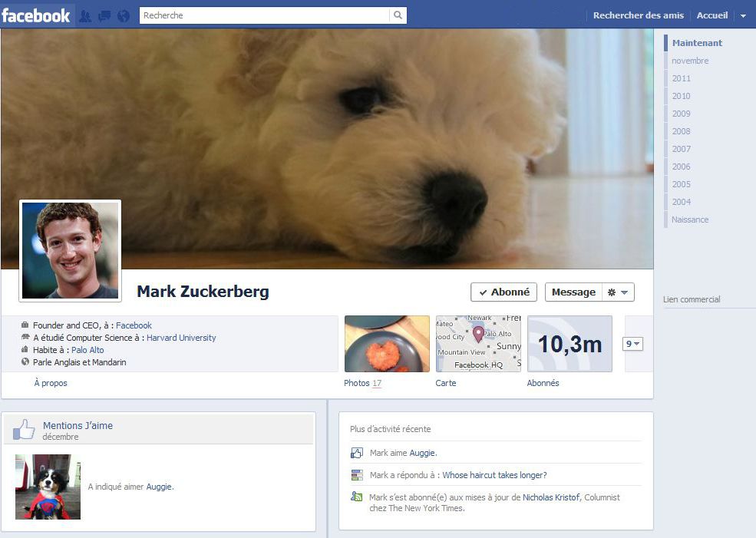Image resolution: width=756 pixels, height=538 pixels.
Task: Jump to 2008 on the timeline
Action: pos(682,131)
